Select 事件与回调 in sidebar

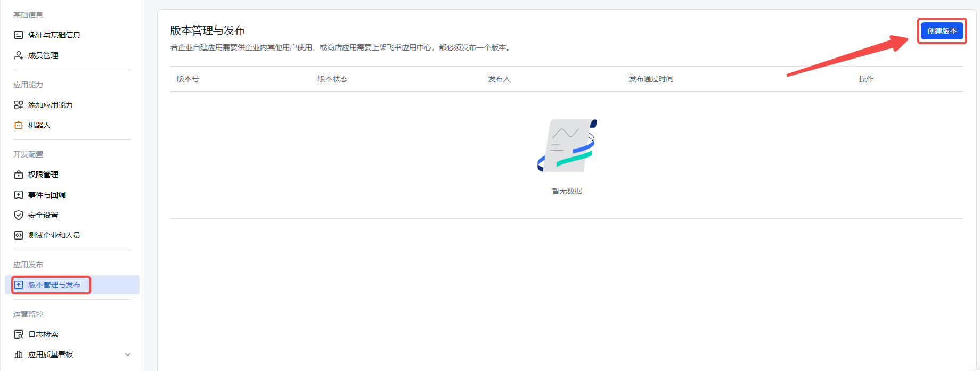[47, 195]
